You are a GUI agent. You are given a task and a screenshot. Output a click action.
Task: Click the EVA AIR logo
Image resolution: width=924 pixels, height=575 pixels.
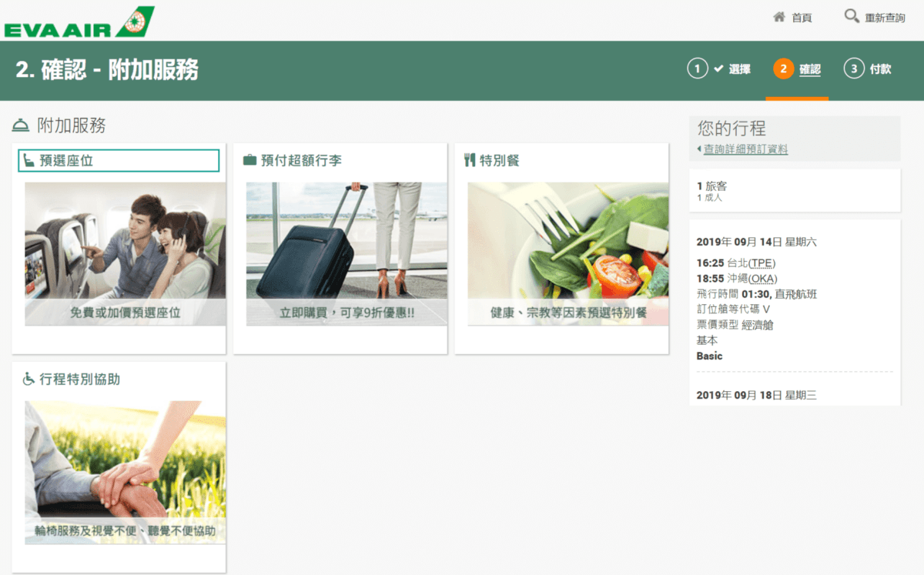pos(79,22)
